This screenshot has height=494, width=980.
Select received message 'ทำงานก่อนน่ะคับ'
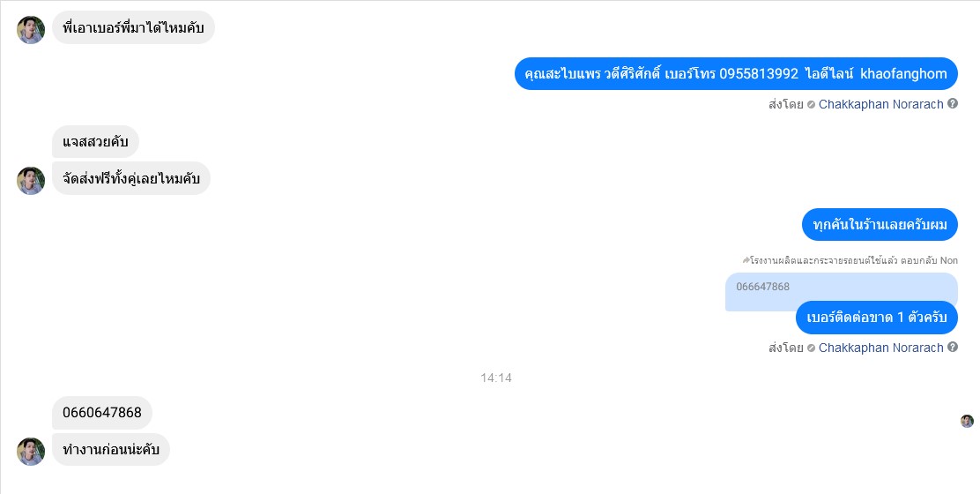click(111, 450)
